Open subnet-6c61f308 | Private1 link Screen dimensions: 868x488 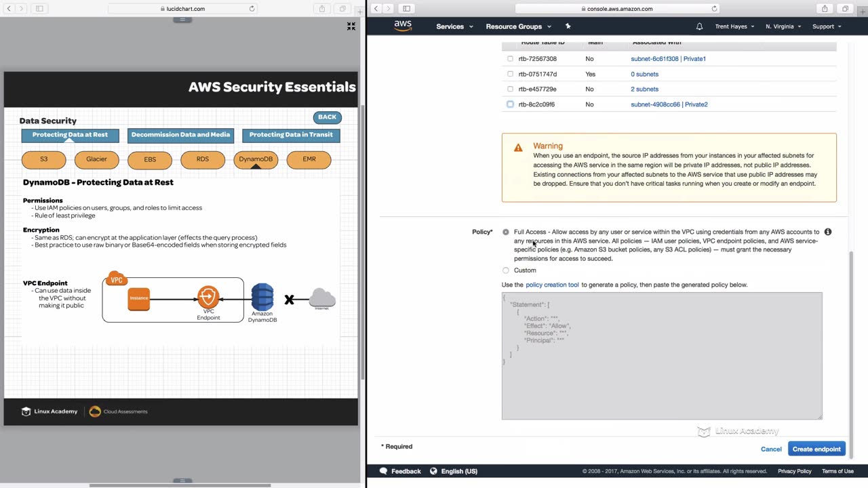point(668,59)
